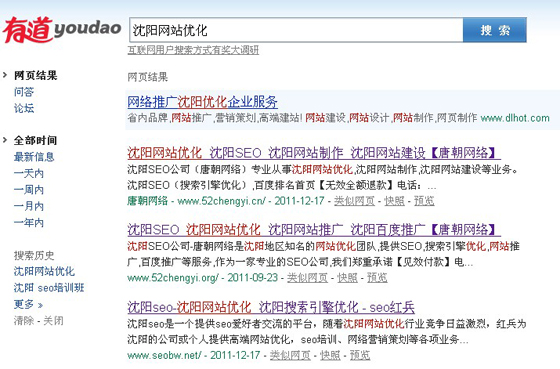Click the 搜索历史 sidebar label
Viewport: 560px width, 369px height.
pos(34,255)
